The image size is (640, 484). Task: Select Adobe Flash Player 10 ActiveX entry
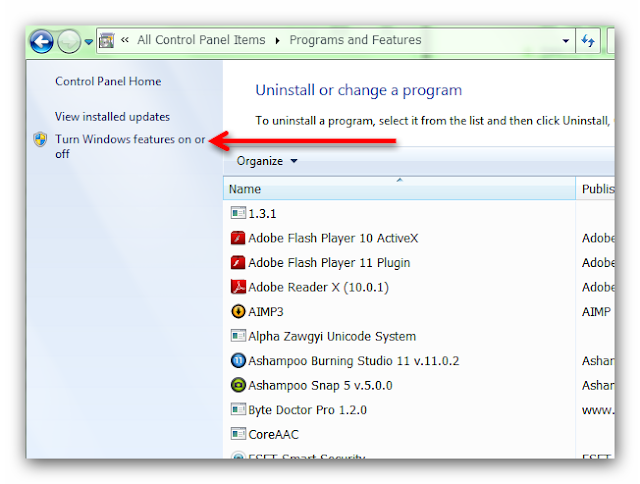tap(333, 238)
